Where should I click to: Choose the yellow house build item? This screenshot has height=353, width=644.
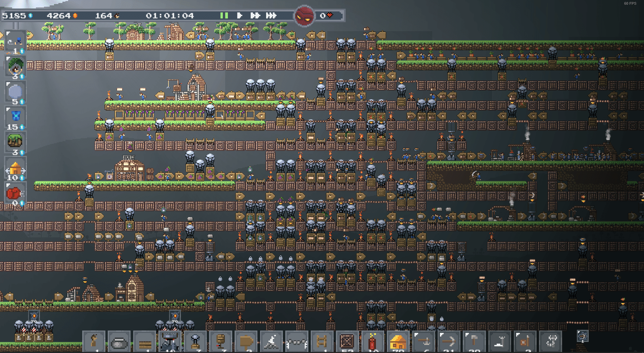pyautogui.click(x=398, y=342)
